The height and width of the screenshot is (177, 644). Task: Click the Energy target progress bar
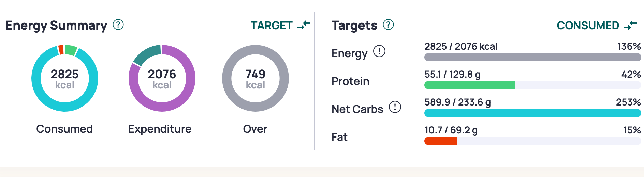tap(532, 57)
